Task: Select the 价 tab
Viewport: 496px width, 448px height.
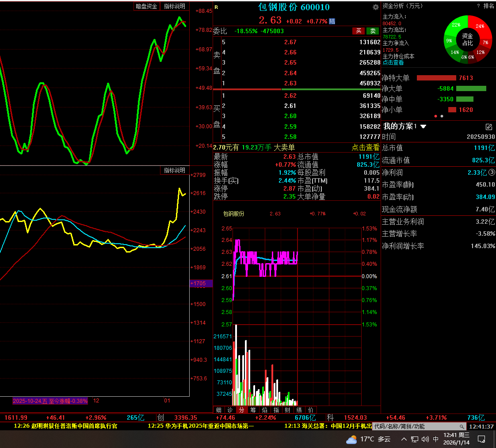Action: (311, 410)
